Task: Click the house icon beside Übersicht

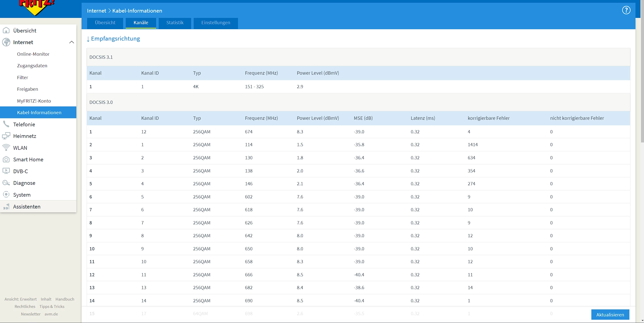Action: pyautogui.click(x=6, y=31)
